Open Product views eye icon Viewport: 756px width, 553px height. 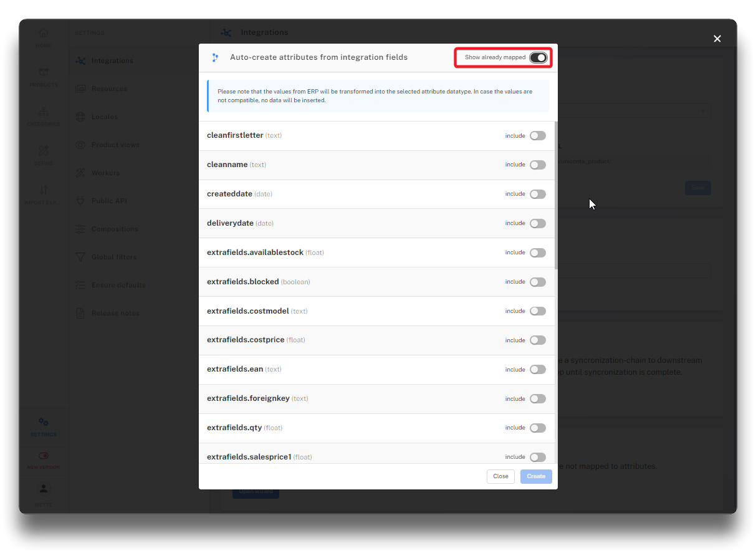click(80, 145)
